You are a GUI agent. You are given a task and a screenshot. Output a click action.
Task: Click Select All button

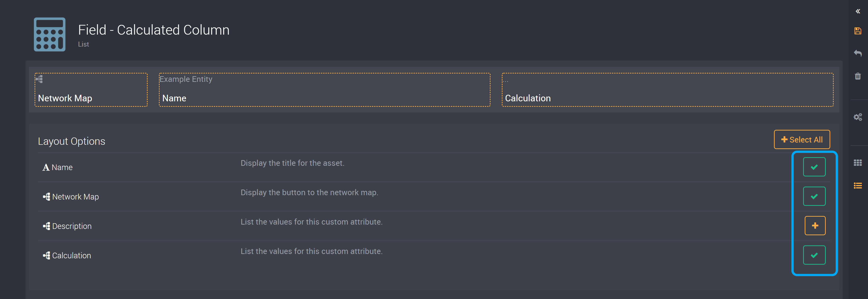[802, 140]
